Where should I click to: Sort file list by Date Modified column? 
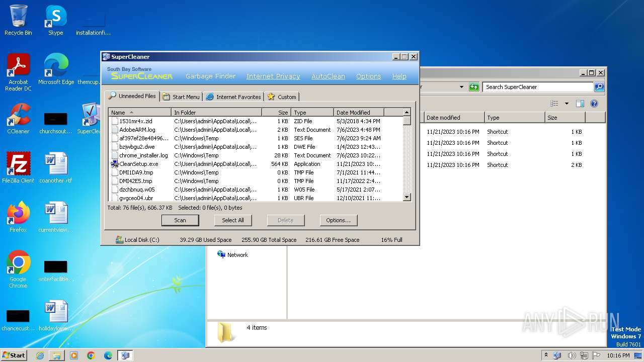(x=359, y=113)
